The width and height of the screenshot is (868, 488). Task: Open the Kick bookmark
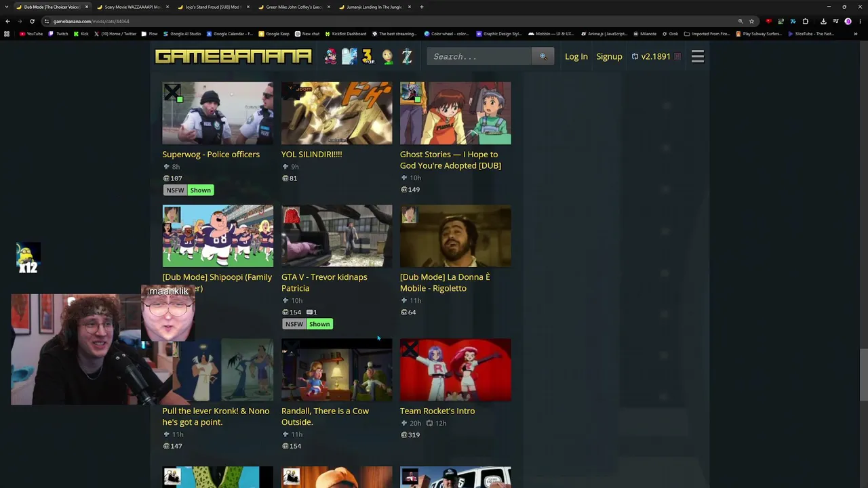[x=81, y=34]
